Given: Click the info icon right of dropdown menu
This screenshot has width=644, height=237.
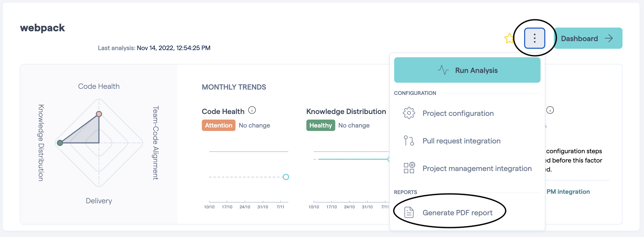Looking at the screenshot, I should point(550,110).
